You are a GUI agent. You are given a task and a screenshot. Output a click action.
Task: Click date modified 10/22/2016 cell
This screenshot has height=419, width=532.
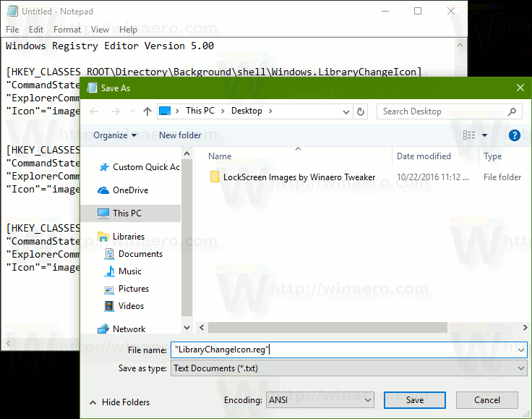point(433,177)
